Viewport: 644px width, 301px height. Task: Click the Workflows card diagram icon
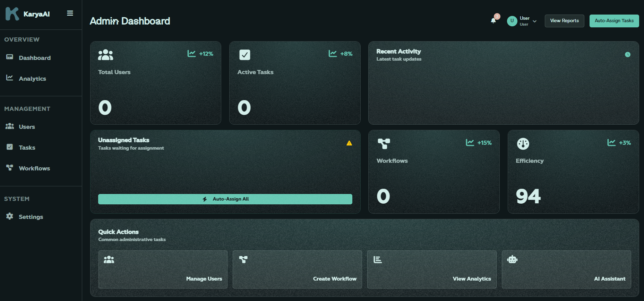[384, 143]
